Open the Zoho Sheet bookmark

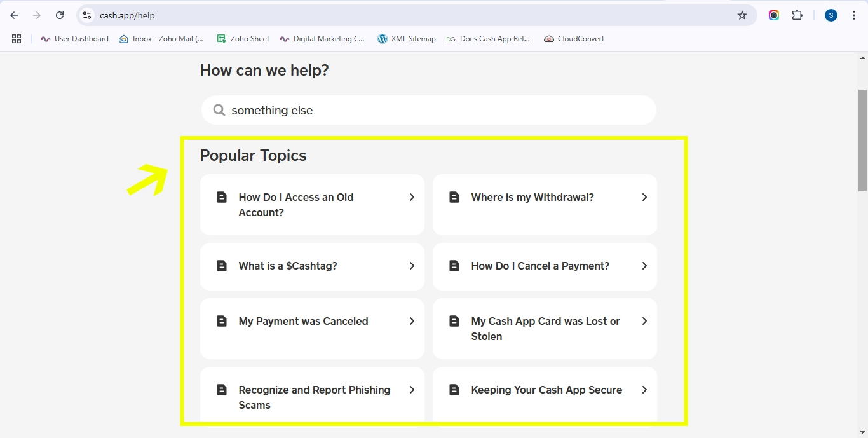(243, 39)
